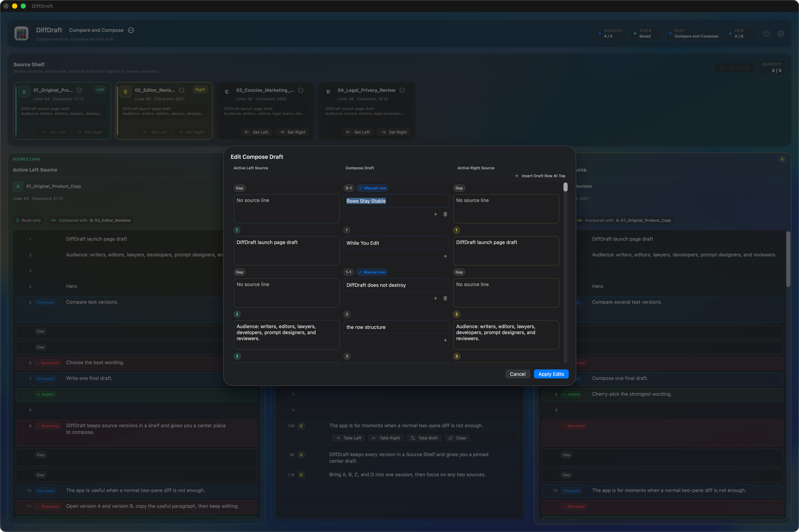Open the Compare and Compose slot options menu
The height and width of the screenshot is (532, 799).
(131, 30)
